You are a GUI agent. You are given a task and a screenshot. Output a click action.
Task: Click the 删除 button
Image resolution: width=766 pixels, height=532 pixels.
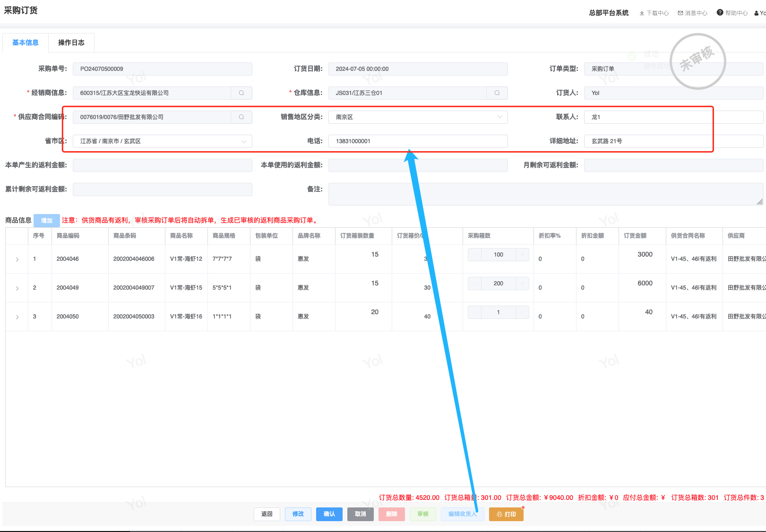(392, 514)
